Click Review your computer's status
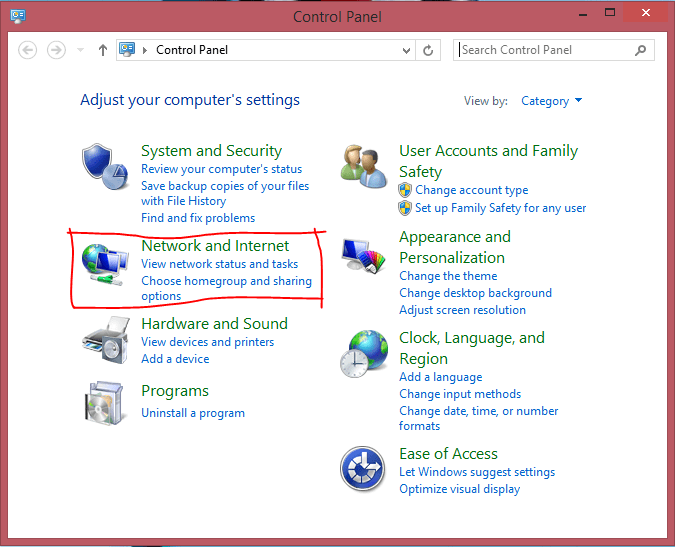This screenshot has width=675, height=547. tap(221, 169)
